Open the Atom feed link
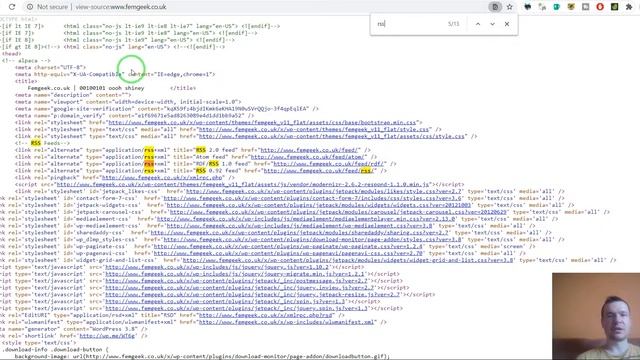 click(308, 157)
